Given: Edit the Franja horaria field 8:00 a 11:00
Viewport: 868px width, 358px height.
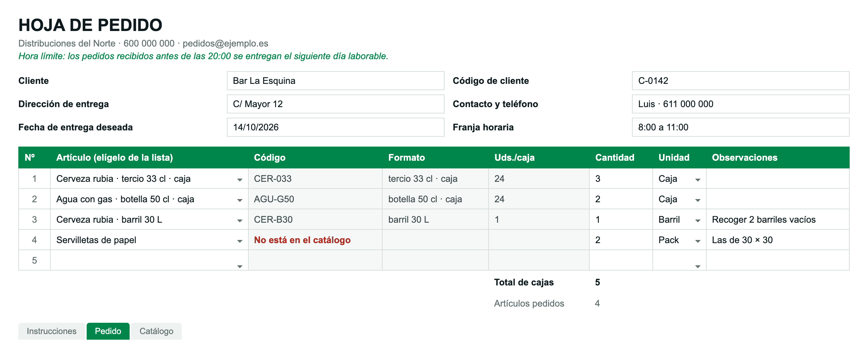Looking at the screenshot, I should pos(740,127).
